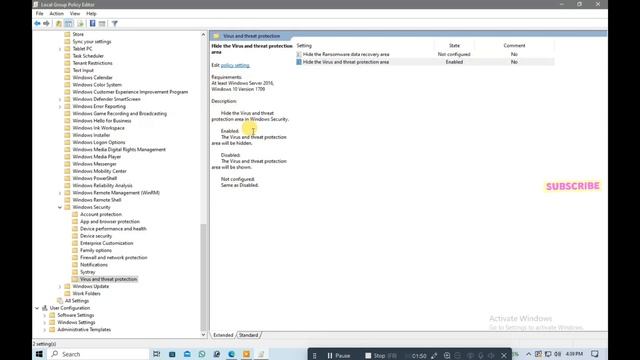
Task: Expand Windows Remote Management (WinRM) node
Action: (60, 193)
